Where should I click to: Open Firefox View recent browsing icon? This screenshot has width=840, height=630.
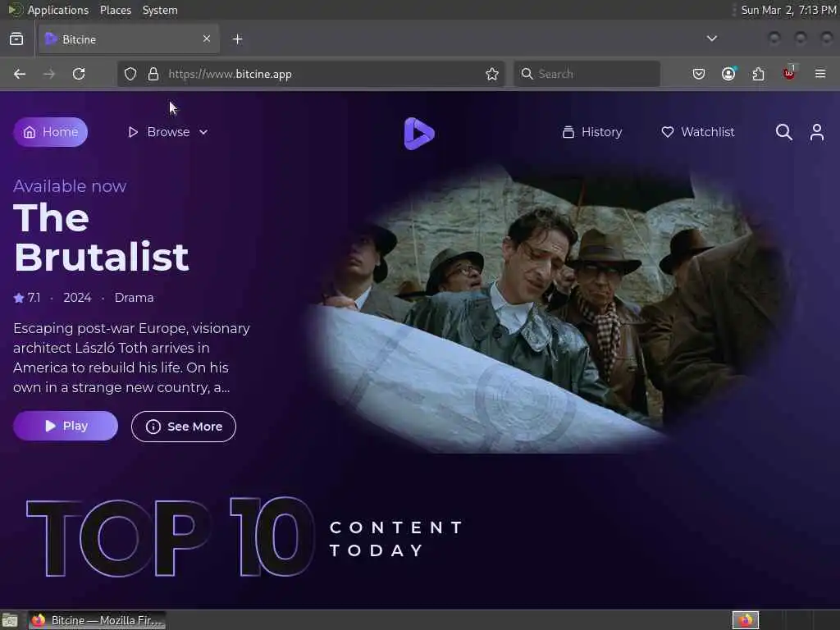16,39
